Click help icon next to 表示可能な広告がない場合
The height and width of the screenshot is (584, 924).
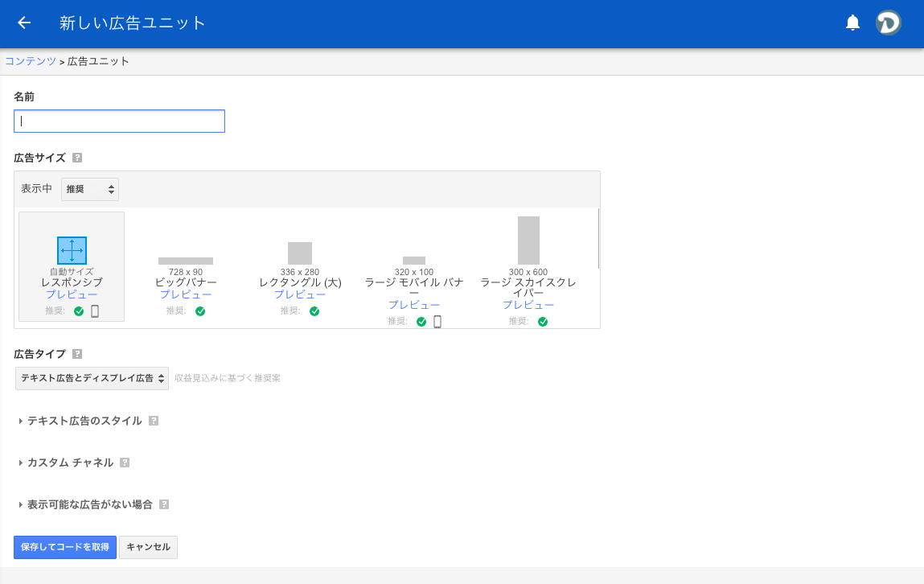pyautogui.click(x=164, y=504)
